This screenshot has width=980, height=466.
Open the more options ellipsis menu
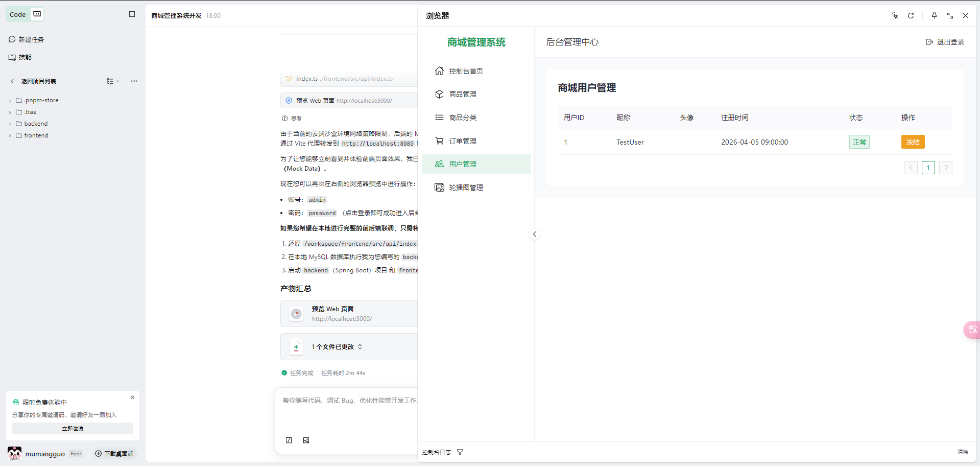tap(134, 81)
